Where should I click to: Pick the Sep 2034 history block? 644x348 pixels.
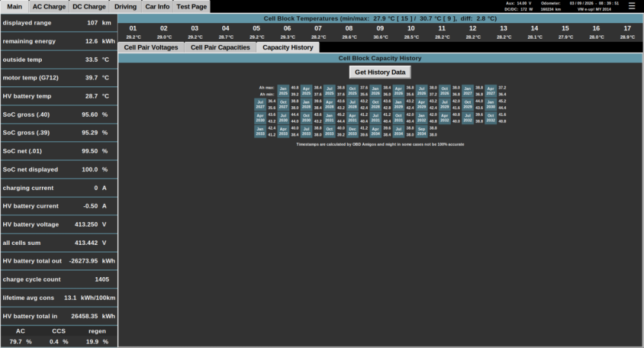[x=421, y=131]
